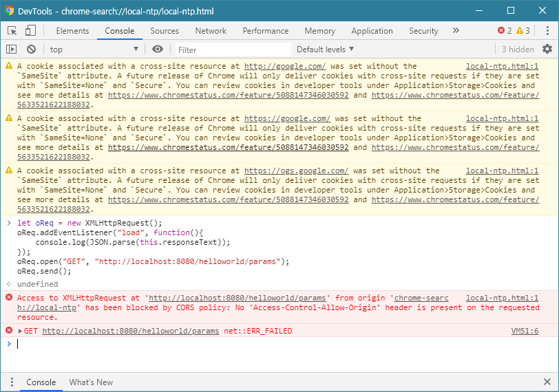
Task: Expand the GET net::ERR_FAILED error entry
Action: 20,331
